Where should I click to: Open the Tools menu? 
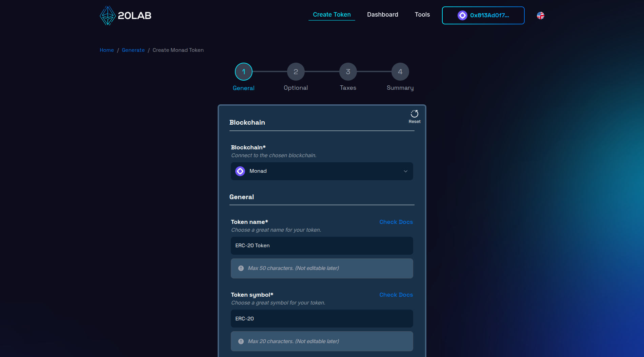[x=422, y=15]
